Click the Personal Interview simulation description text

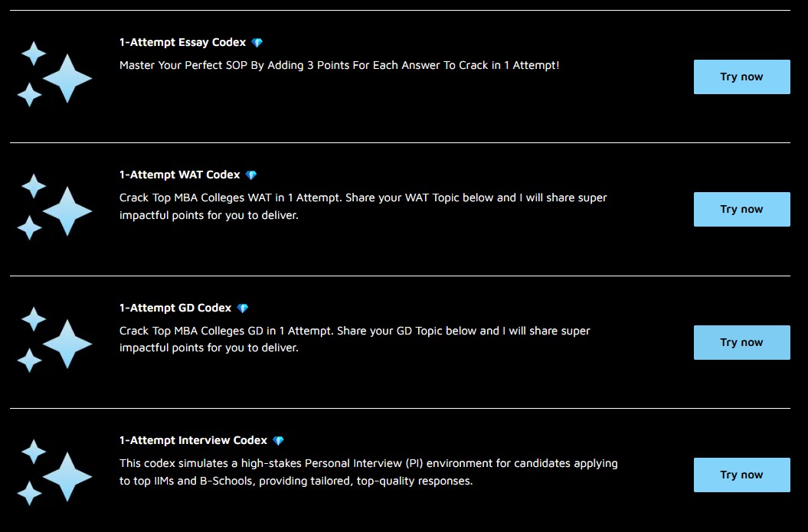point(368,472)
